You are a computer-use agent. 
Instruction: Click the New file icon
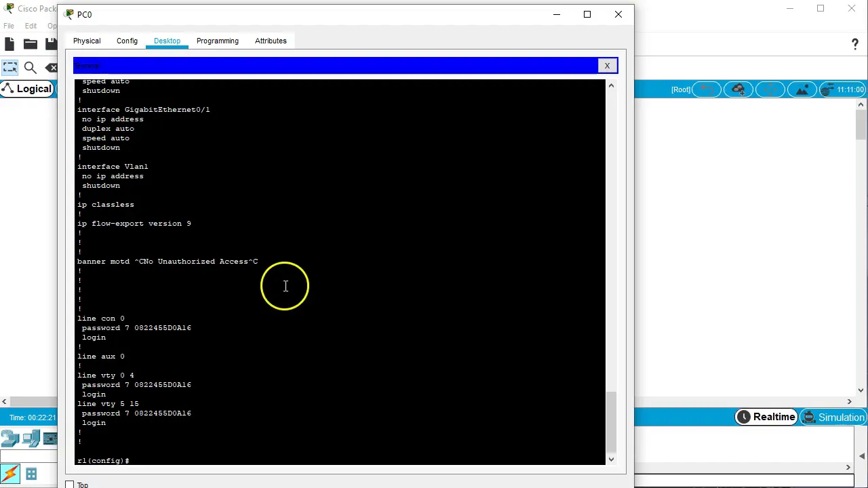pos(9,44)
